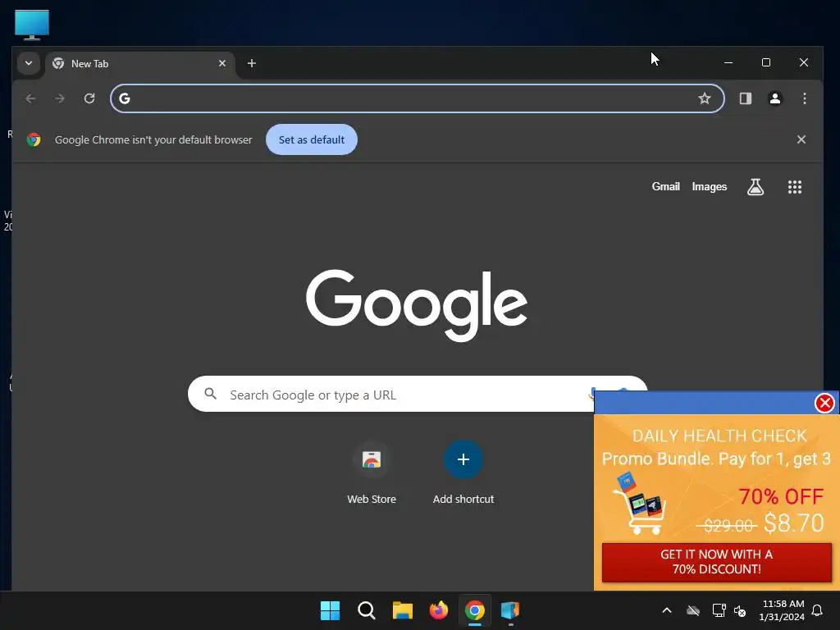Dismiss the default browser infobar
Screen dimensions: 840x630
pyautogui.click(x=801, y=139)
